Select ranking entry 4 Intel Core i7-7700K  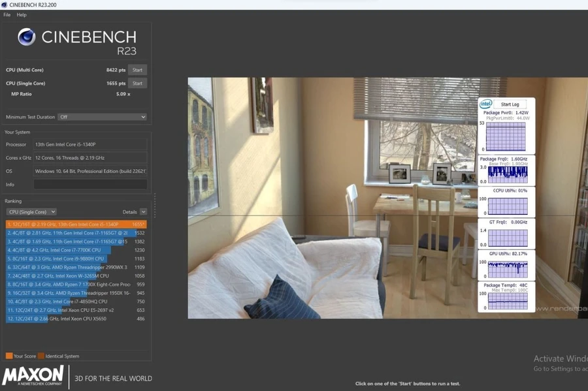point(76,250)
